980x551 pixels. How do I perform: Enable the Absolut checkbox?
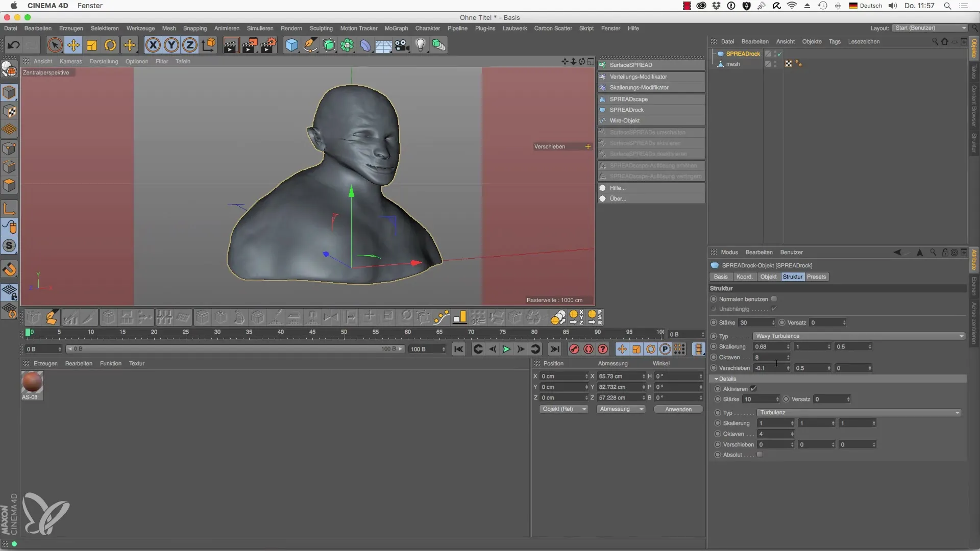(759, 455)
